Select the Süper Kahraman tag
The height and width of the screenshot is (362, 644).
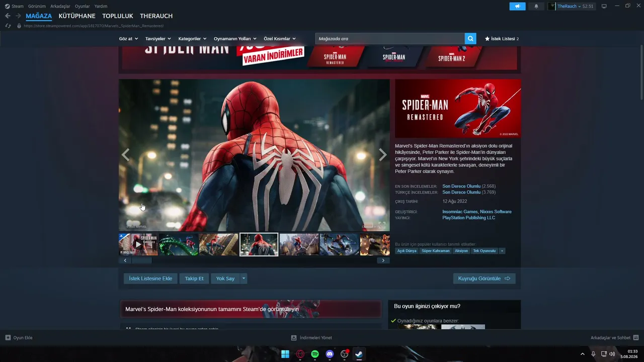436,251
